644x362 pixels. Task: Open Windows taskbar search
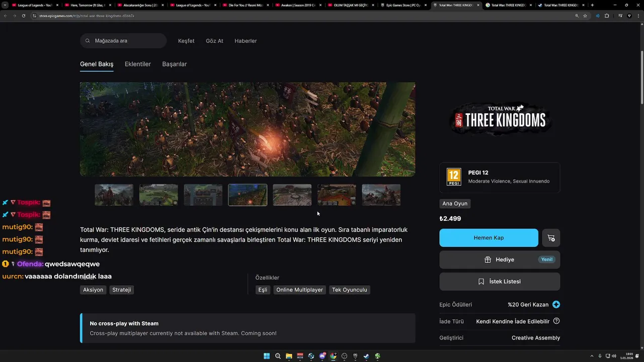(278, 356)
